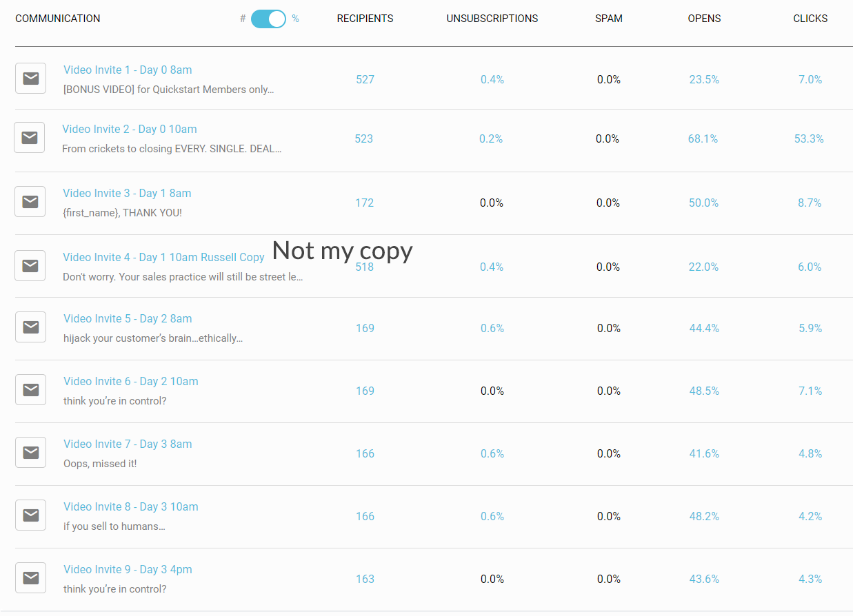Switch stats display to % mode
This screenshot has width=853, height=616.
(x=295, y=19)
